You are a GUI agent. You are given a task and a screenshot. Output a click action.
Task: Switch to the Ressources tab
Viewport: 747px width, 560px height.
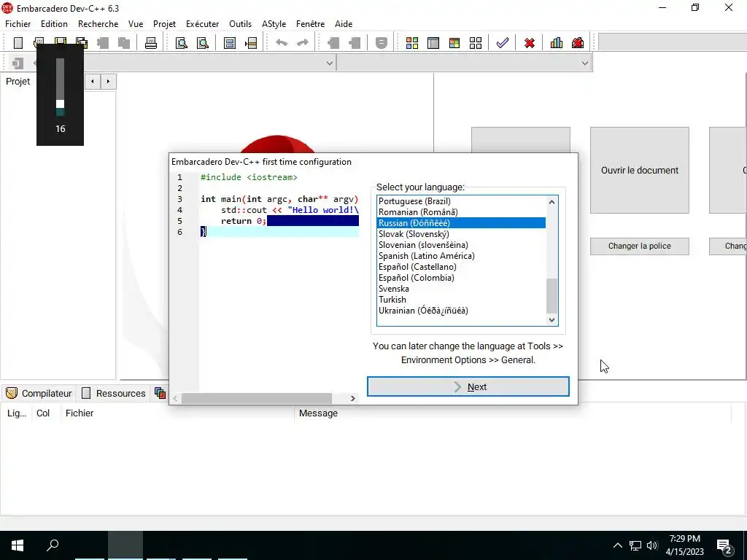(x=114, y=393)
